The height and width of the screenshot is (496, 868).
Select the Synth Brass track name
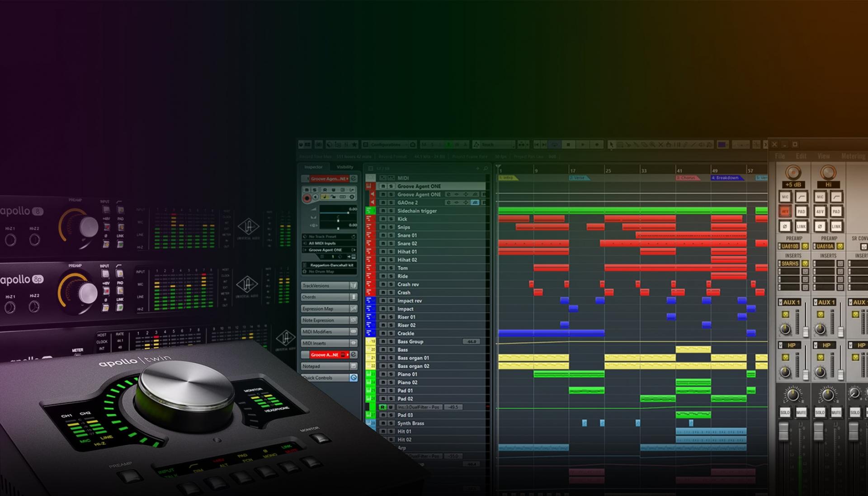[x=410, y=423]
